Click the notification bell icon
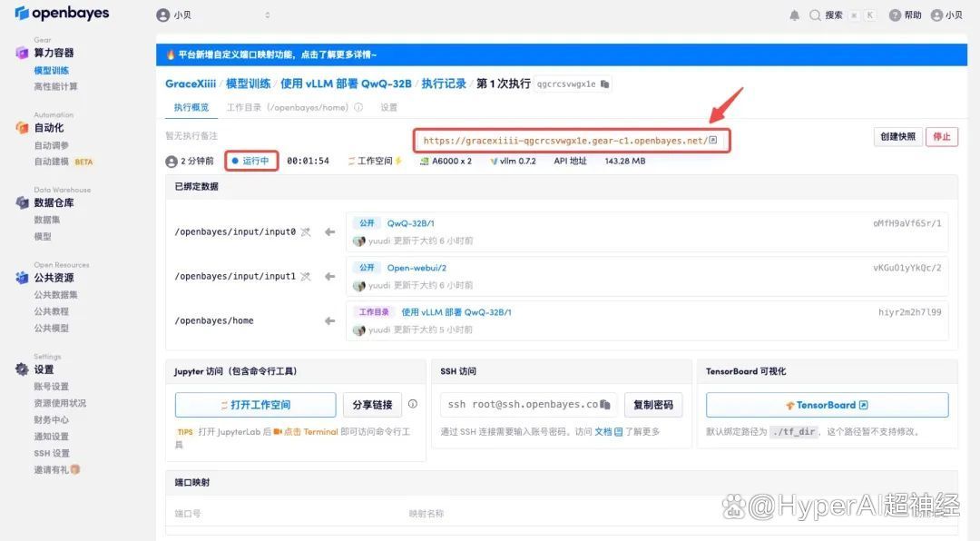 coord(795,15)
